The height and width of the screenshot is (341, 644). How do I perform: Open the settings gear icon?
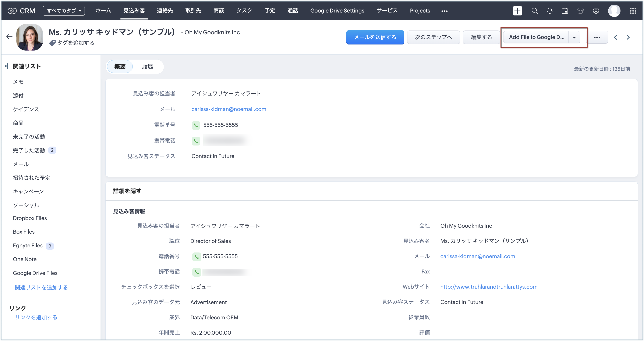[x=596, y=11]
